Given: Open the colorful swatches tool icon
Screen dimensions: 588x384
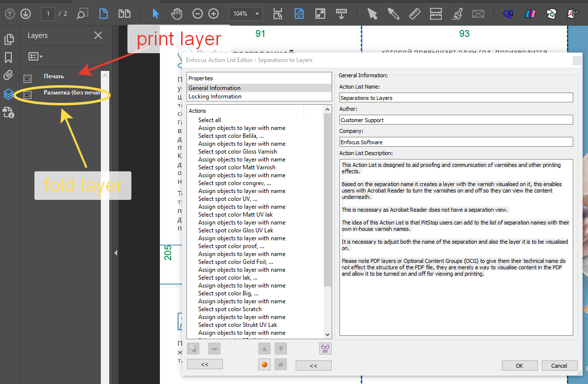Looking at the screenshot, I should pos(530,14).
